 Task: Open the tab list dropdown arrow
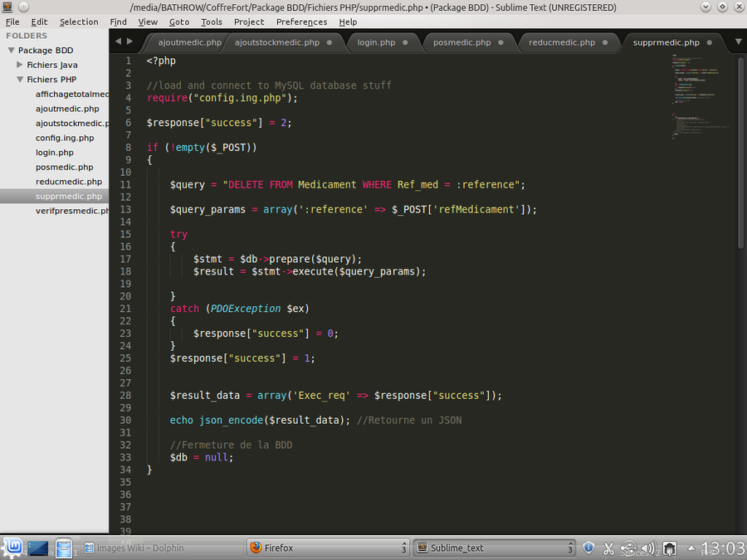click(x=738, y=41)
